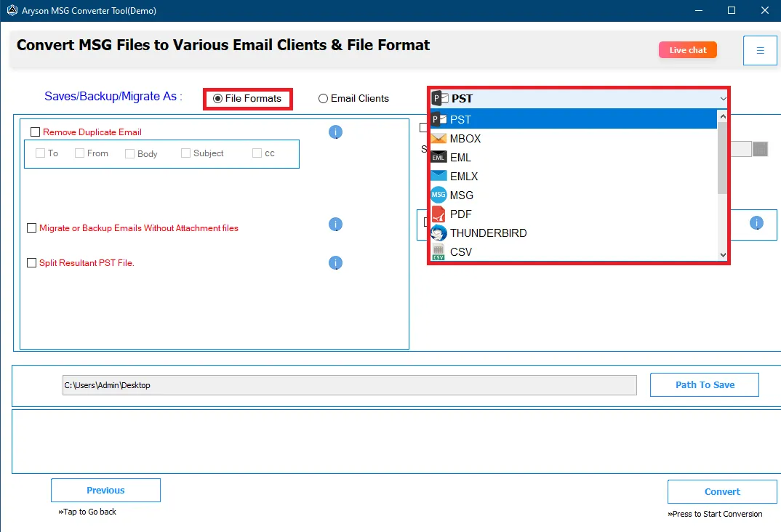Screen dimensions: 781x532
Task: Click the Thunderbird logo icon
Action: pos(438,233)
